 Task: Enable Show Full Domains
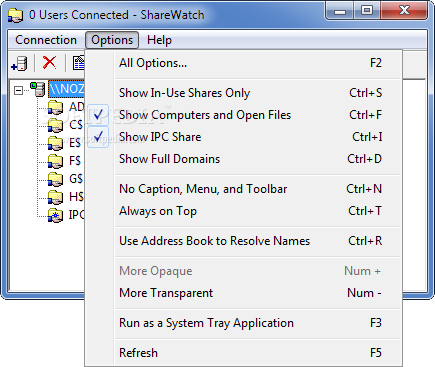click(x=243, y=159)
